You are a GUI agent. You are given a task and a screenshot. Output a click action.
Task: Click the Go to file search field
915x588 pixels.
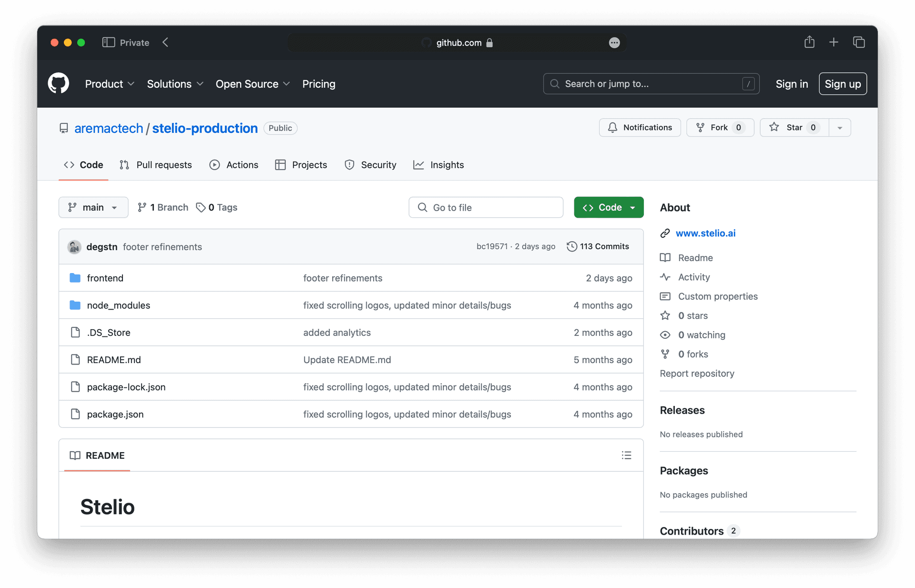[x=486, y=207]
